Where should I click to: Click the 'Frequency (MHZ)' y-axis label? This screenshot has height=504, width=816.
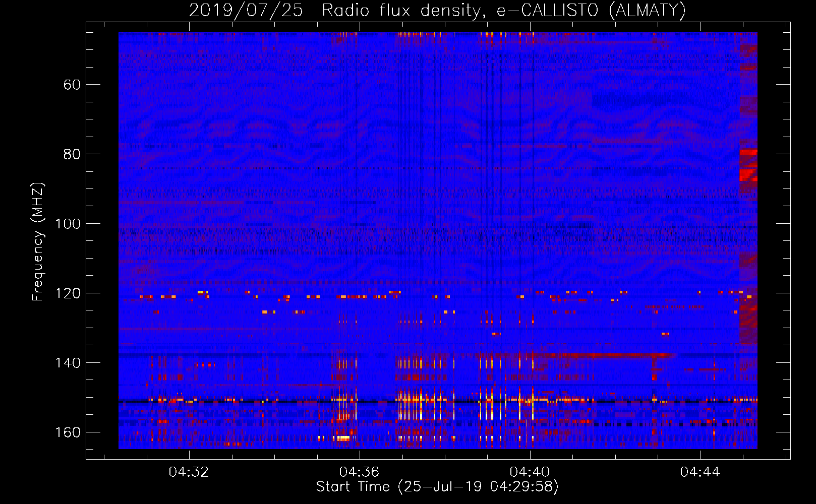(38, 242)
